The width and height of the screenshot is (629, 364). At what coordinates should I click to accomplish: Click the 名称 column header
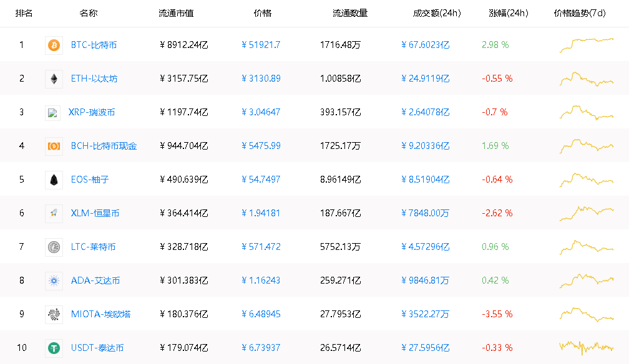tap(89, 13)
